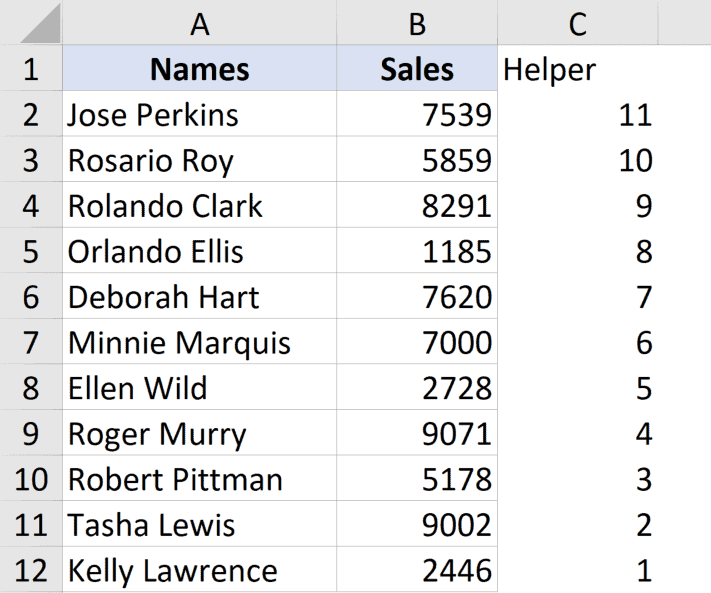
Task: Select row 1 header
Action: click(31, 69)
